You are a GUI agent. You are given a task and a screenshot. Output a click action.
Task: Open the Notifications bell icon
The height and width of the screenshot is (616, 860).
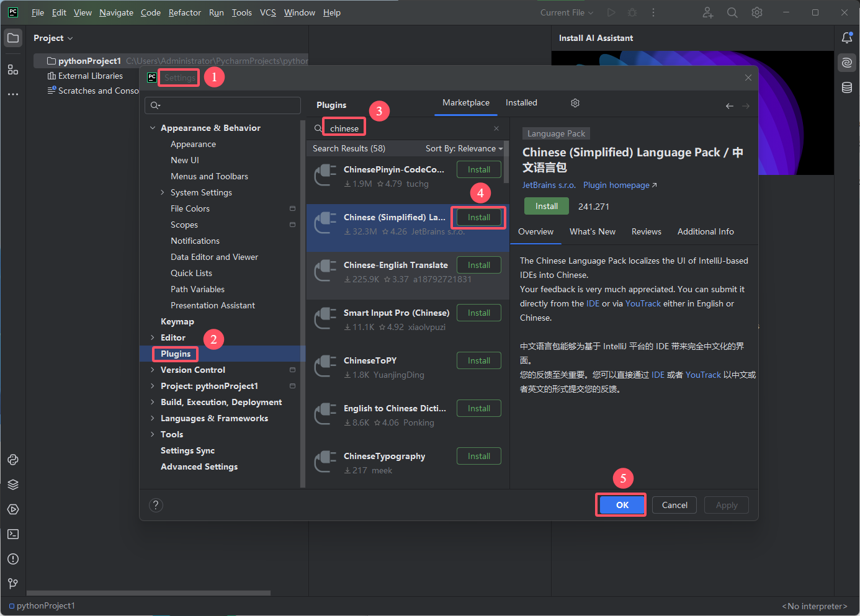point(847,38)
